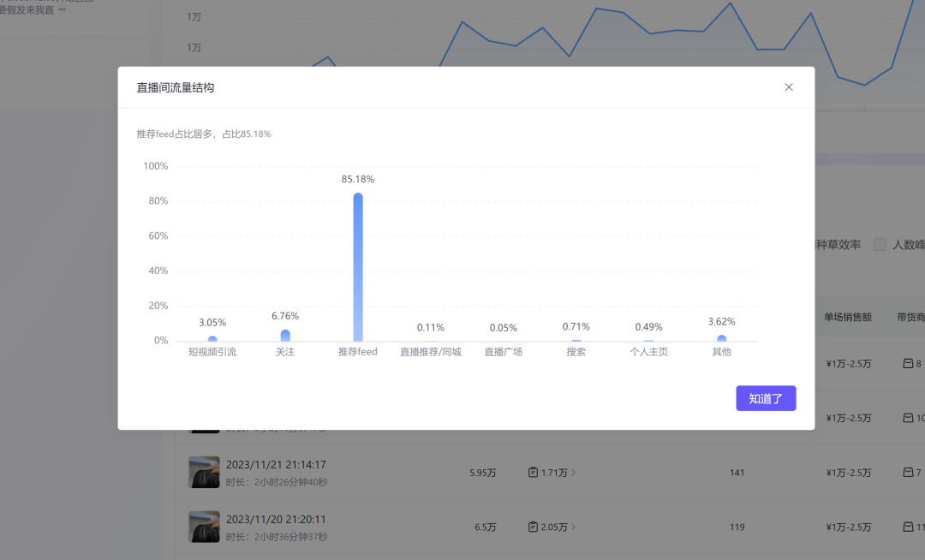
Task: Close the 直播间流量结构 dialog
Action: tap(789, 87)
